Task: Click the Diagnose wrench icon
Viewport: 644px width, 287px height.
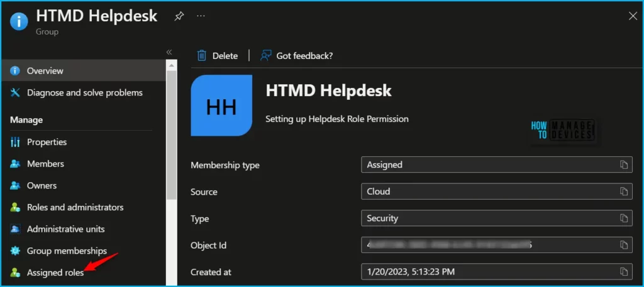Action: (x=15, y=93)
